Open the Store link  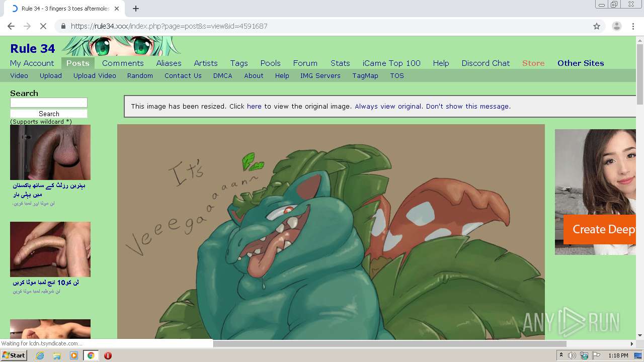pyautogui.click(x=533, y=63)
